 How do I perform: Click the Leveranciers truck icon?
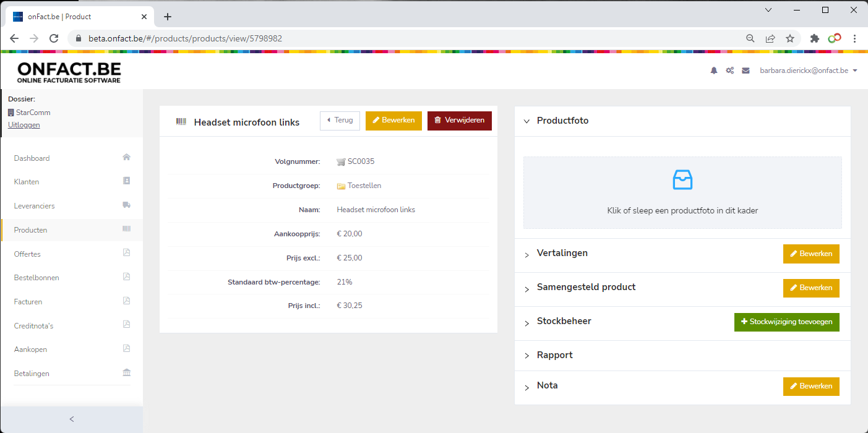(126, 205)
